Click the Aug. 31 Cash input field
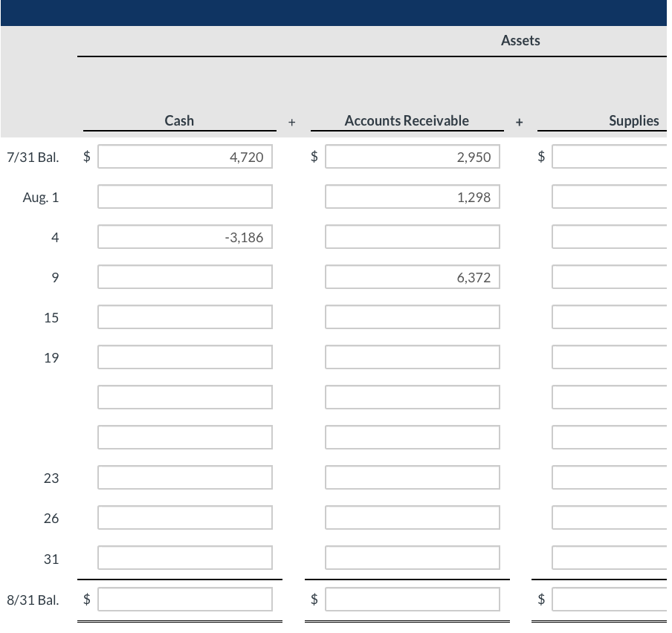The width and height of the screenshot is (672, 633). click(x=184, y=557)
